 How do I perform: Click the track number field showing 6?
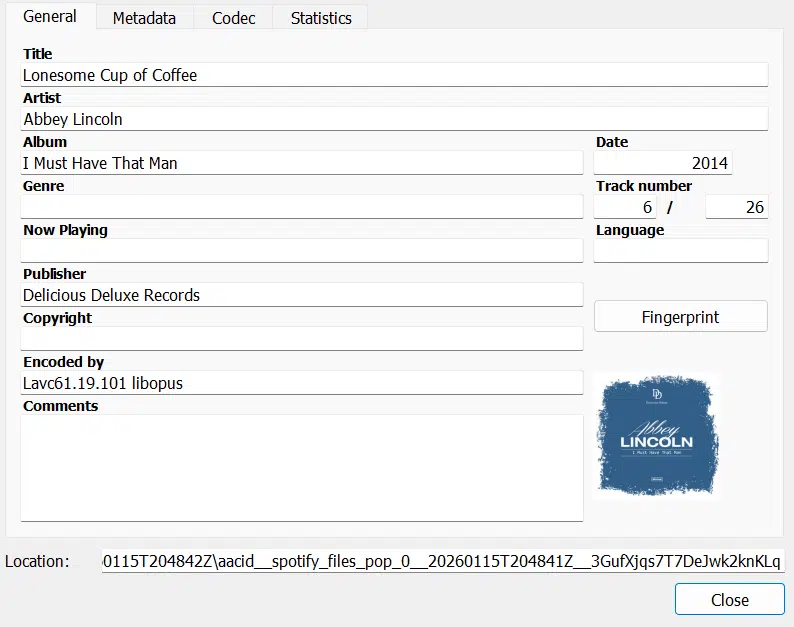pyautogui.click(x=625, y=207)
